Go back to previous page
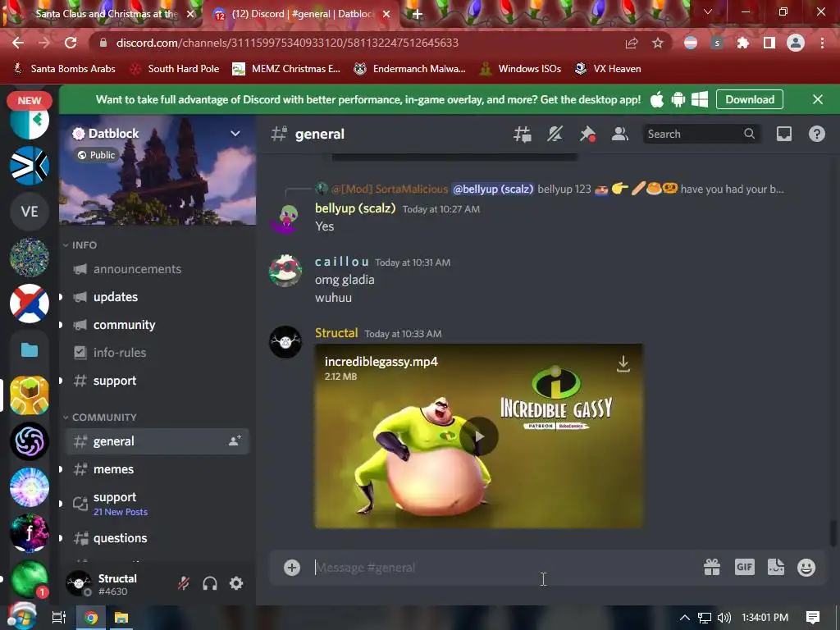Image resolution: width=840 pixels, height=630 pixels. coord(18,43)
